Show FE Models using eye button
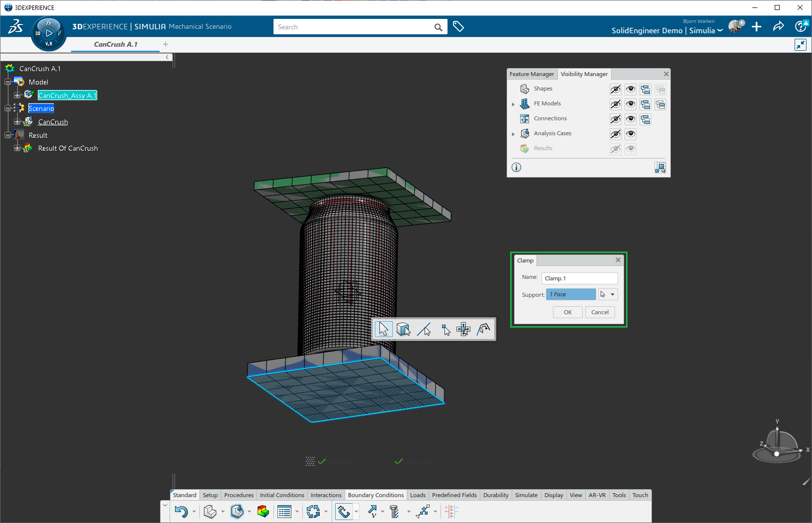Screen dimensions: 812x523 [x=631, y=104]
